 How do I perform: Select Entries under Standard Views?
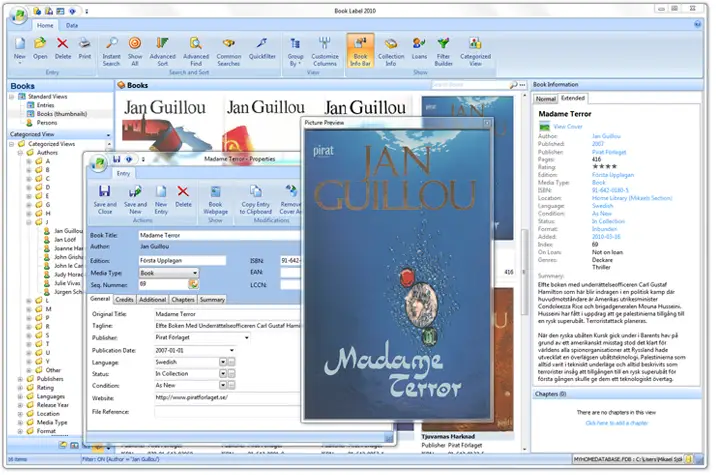(45, 105)
